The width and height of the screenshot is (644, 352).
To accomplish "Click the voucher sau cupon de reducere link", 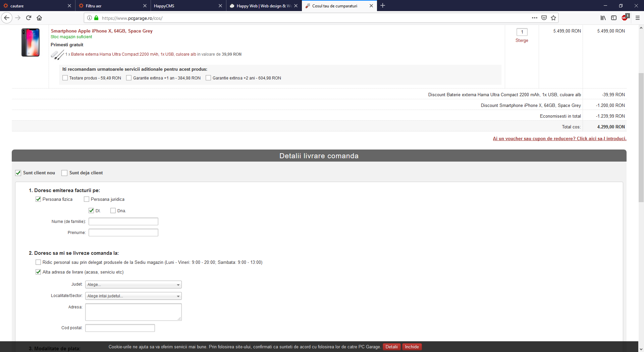I will point(559,138).
